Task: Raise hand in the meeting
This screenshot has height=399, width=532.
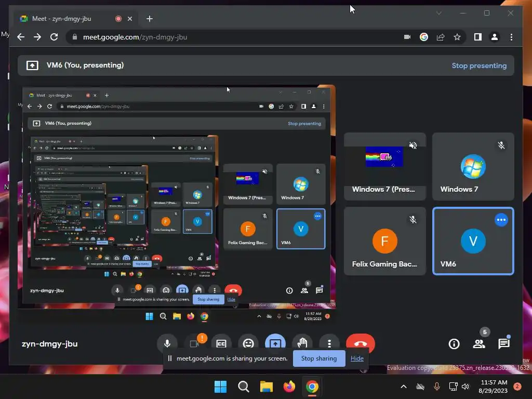Action: pos(302,344)
